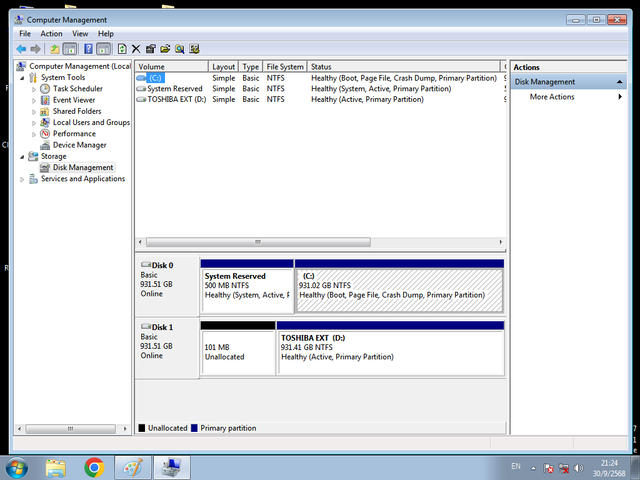Click the Open folder toolbar icon
This screenshot has width=640, height=480.
click(165, 49)
